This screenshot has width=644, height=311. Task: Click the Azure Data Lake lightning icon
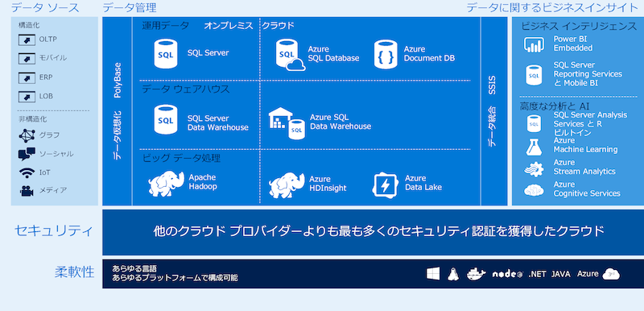click(386, 185)
